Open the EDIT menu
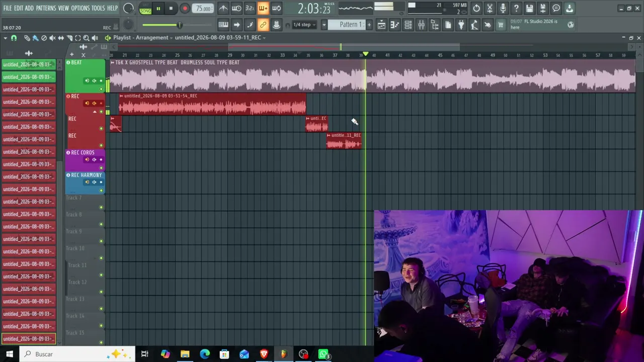 click(x=19, y=8)
